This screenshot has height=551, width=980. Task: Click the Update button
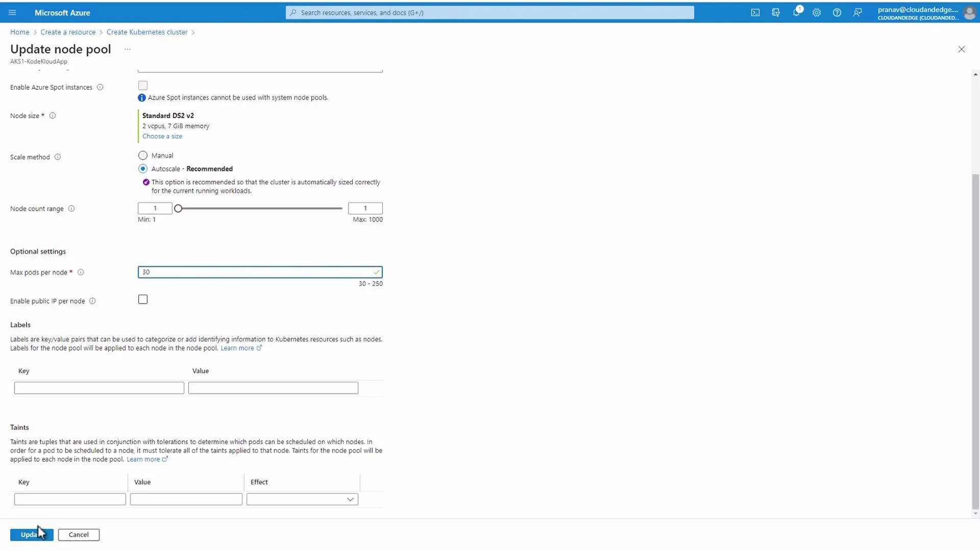click(x=31, y=534)
